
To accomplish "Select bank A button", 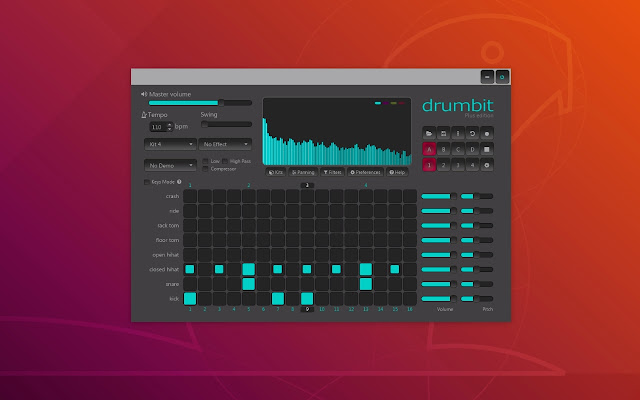I will click(429, 149).
